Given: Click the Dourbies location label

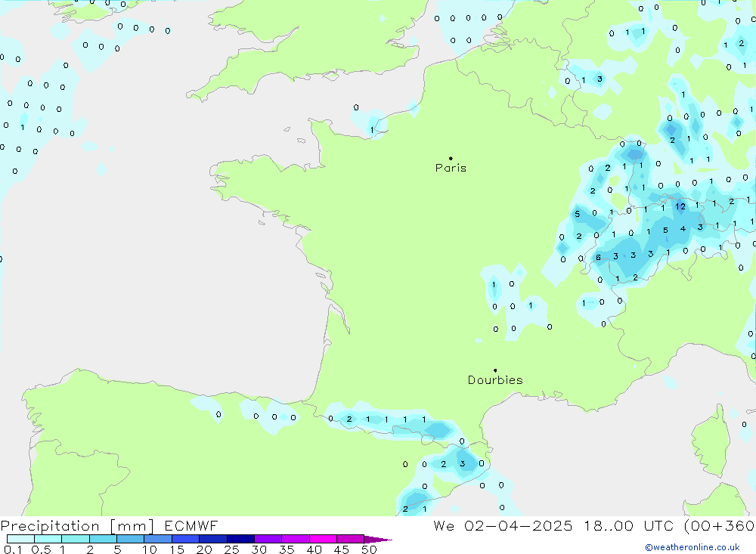Looking at the screenshot, I should click(495, 380).
